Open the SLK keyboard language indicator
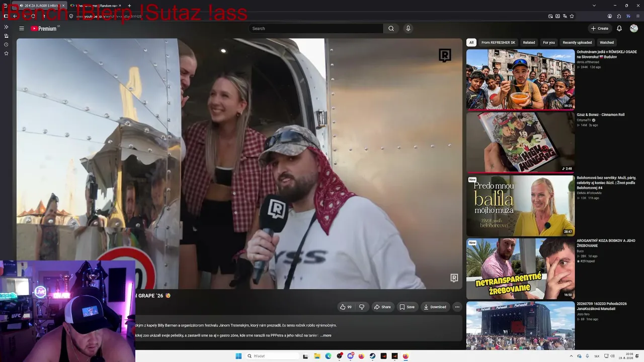The height and width of the screenshot is (362, 644). click(597, 356)
